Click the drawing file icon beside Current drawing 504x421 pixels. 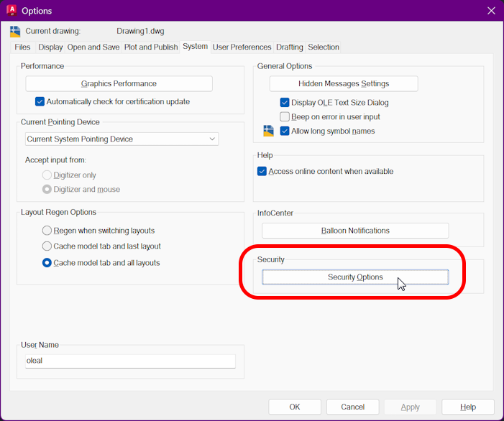15,32
